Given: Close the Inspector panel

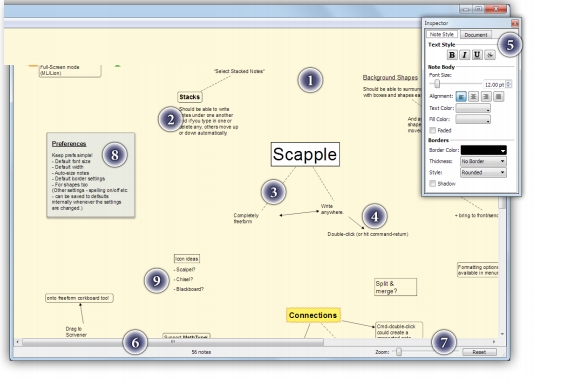Looking at the screenshot, I should point(515,24).
